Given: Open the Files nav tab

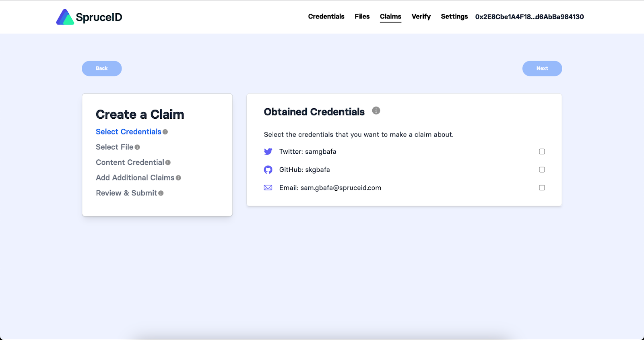Looking at the screenshot, I should (x=362, y=16).
